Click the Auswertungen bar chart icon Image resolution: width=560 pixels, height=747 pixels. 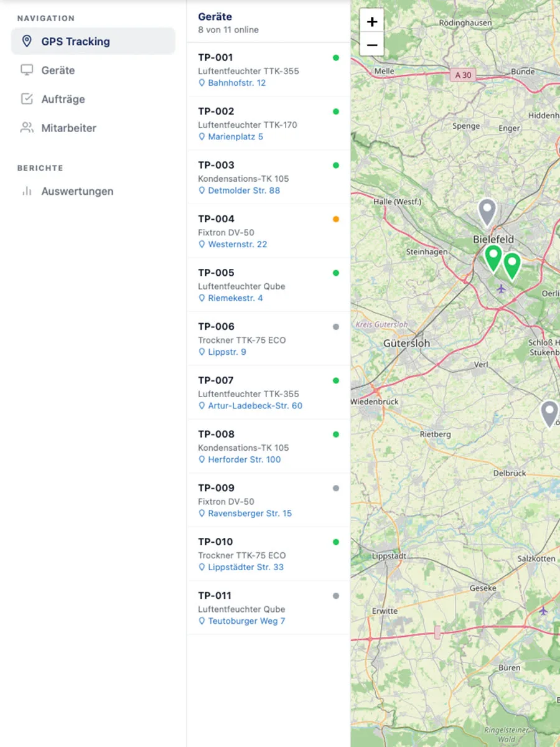27,191
